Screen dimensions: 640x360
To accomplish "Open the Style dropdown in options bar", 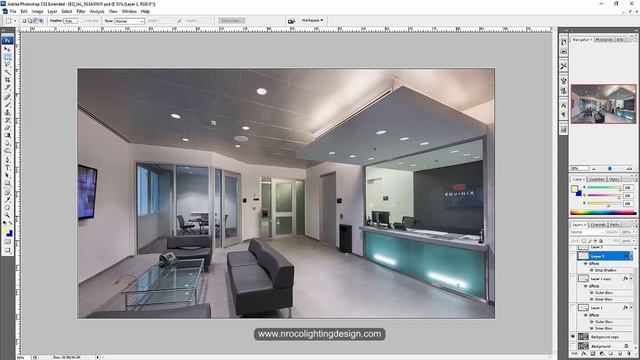I will 129,21.
